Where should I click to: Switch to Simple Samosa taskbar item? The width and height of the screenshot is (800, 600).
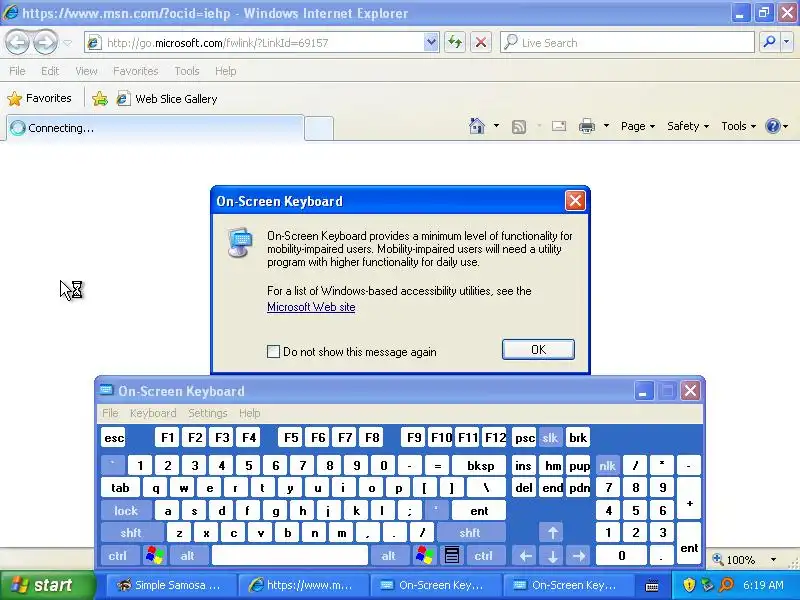pyautogui.click(x=171, y=585)
